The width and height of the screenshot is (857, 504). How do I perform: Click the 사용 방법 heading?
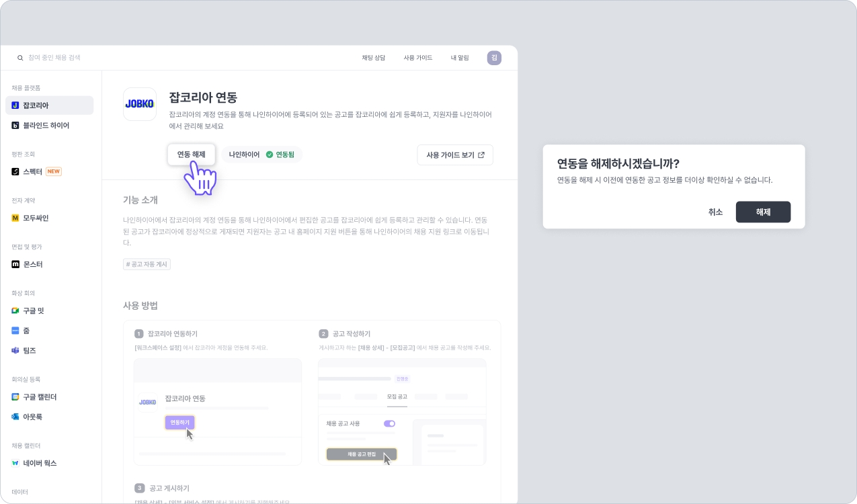(140, 305)
